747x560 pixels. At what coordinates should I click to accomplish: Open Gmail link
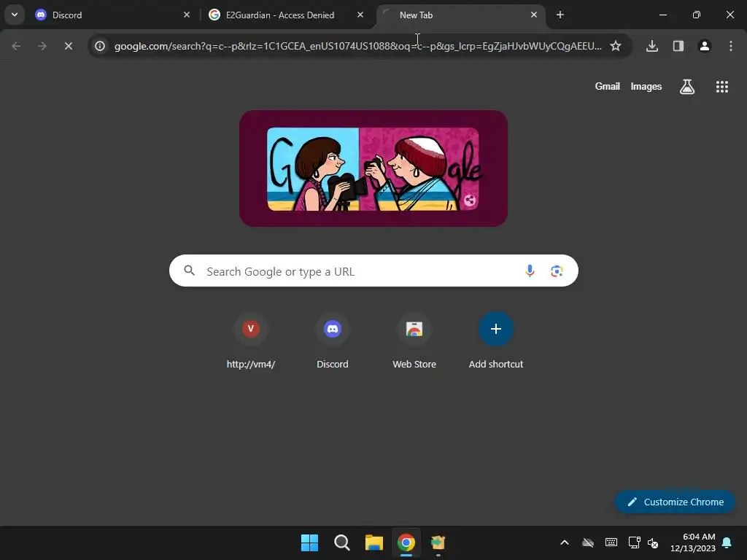(608, 86)
